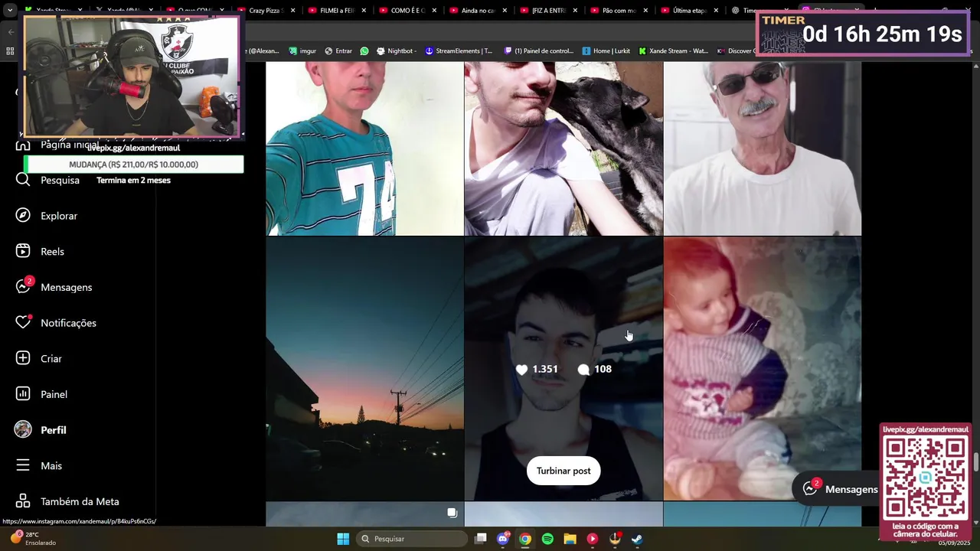Click the page vertical scrollbar thumb
Viewport: 980px width, 551px height.
(x=976, y=463)
